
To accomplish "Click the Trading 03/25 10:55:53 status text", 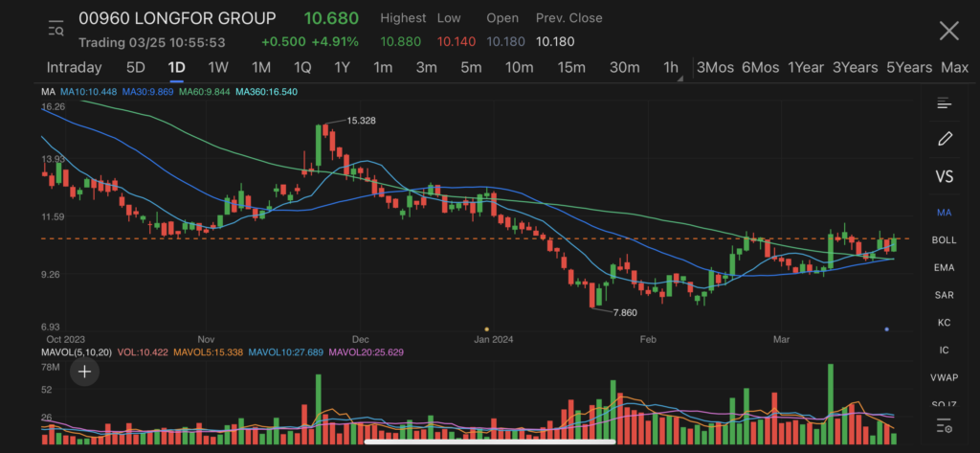I will click(x=152, y=42).
